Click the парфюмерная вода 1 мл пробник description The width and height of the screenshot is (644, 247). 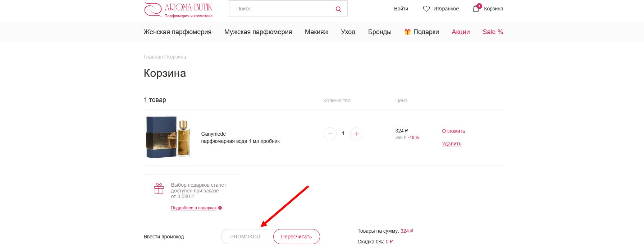point(240,141)
